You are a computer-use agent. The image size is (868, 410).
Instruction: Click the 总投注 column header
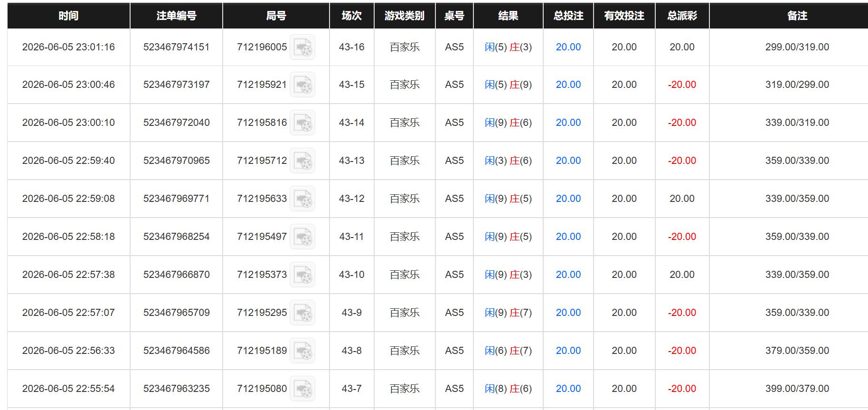click(x=568, y=16)
